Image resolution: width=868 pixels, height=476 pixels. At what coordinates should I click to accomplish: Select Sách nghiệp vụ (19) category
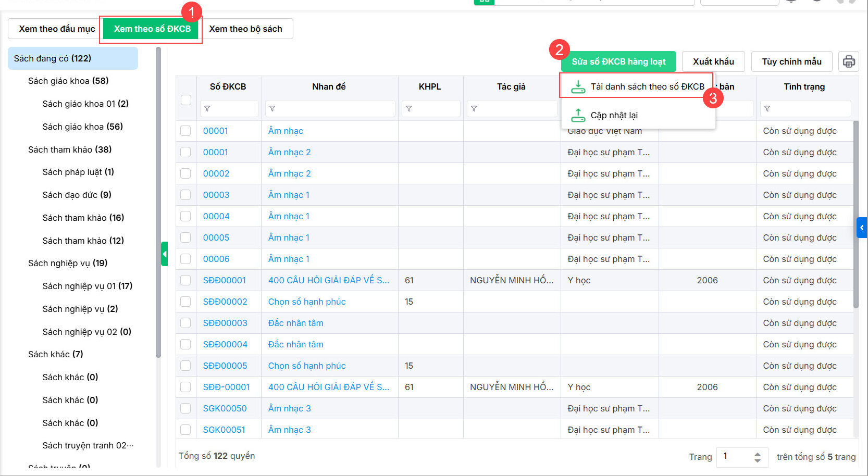click(68, 263)
